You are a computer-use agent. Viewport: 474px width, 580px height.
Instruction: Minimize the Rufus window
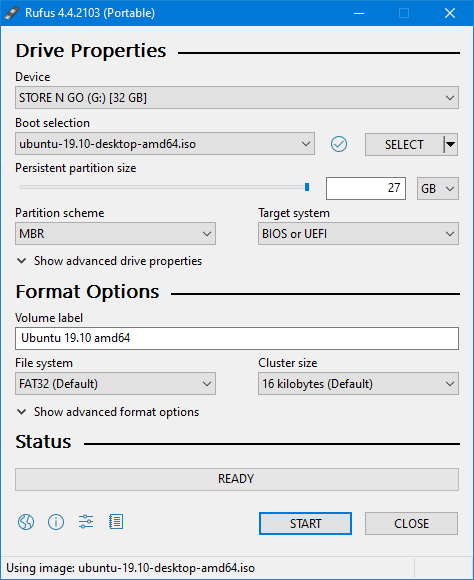click(359, 13)
